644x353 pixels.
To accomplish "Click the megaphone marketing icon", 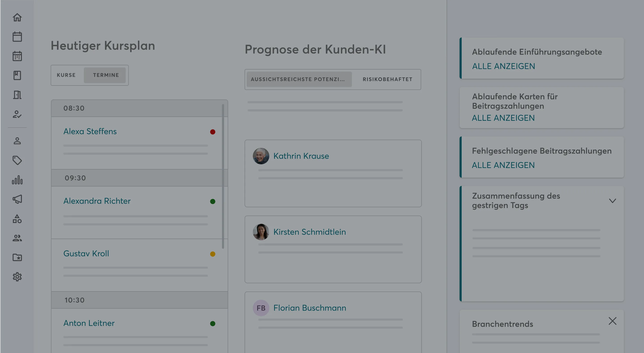I will (17, 199).
